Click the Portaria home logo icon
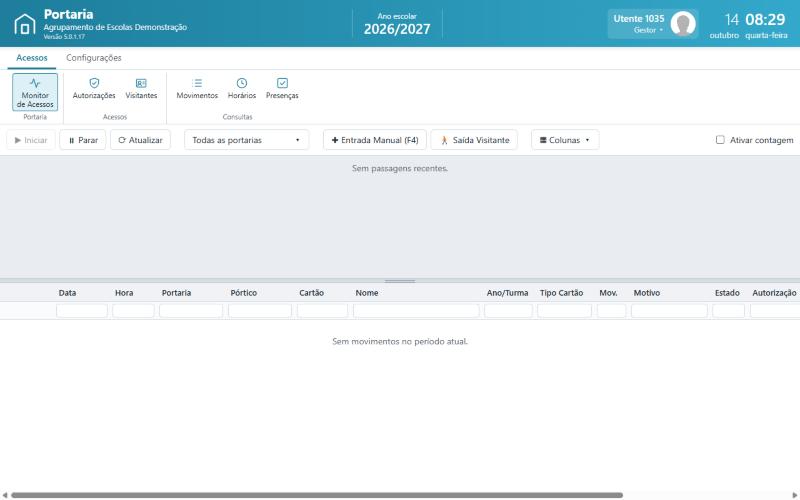The image size is (800, 500). 24,24
